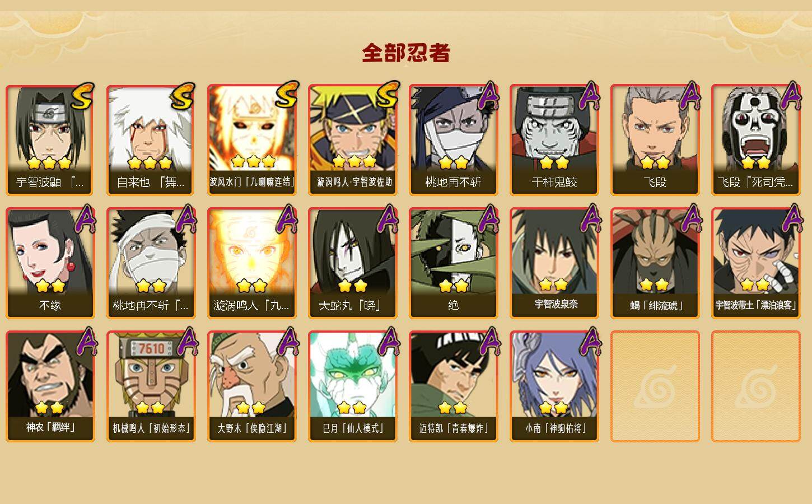This screenshot has height=504, width=812.
Task: Click the 漩涡鸣人·宇智波佐助 card
Action: [x=353, y=140]
